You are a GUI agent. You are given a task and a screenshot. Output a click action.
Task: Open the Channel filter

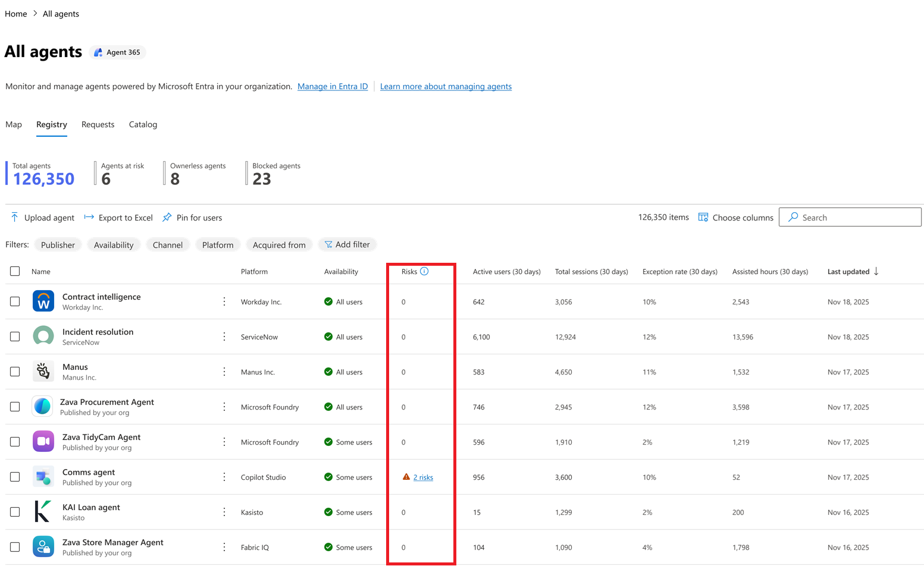168,245
